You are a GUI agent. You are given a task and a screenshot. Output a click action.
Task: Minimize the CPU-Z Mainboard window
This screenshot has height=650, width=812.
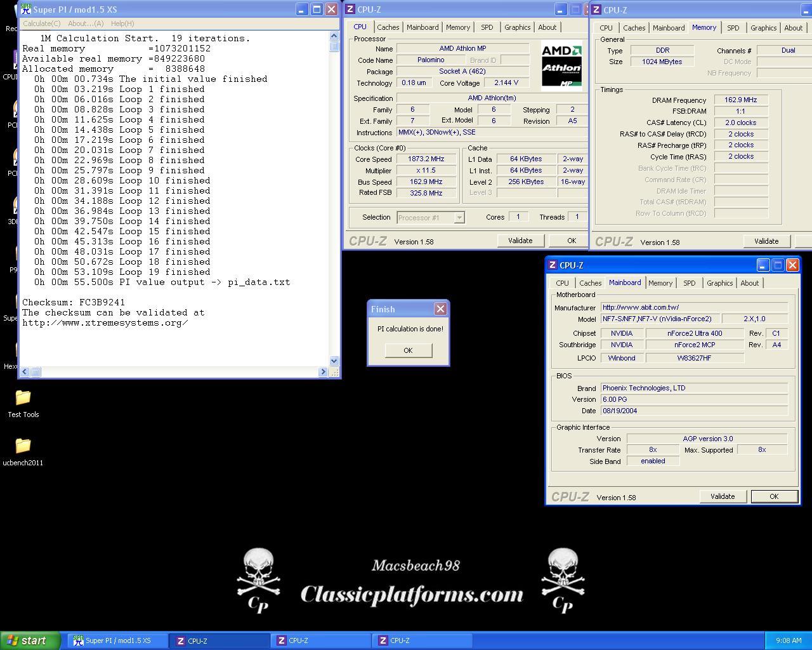[x=763, y=265]
